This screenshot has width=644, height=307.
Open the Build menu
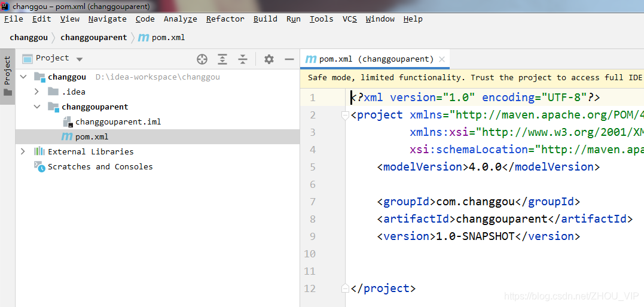[x=265, y=19]
